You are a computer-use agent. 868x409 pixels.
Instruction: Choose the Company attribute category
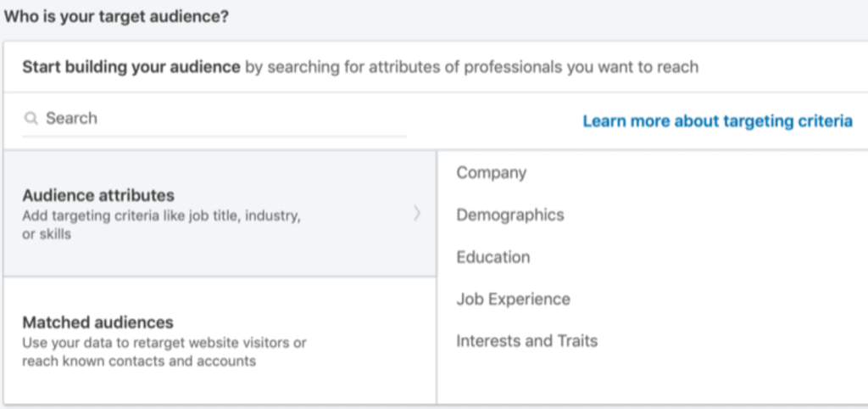(491, 173)
